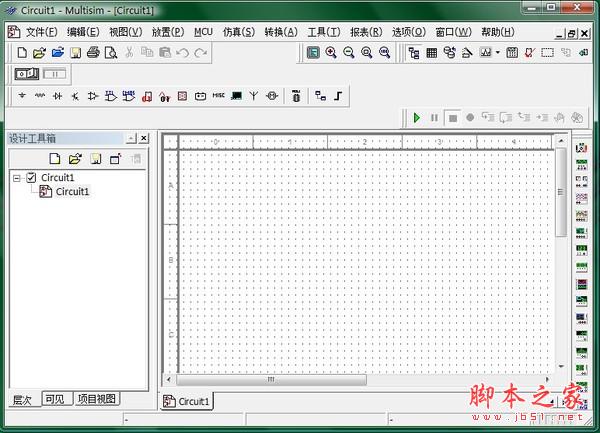Toggle full screen view
The height and width of the screenshot is (433, 600).
tap(313, 52)
